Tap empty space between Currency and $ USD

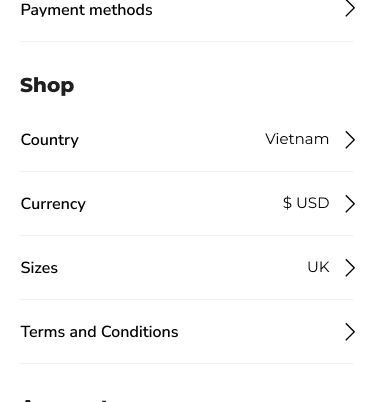[183, 204]
